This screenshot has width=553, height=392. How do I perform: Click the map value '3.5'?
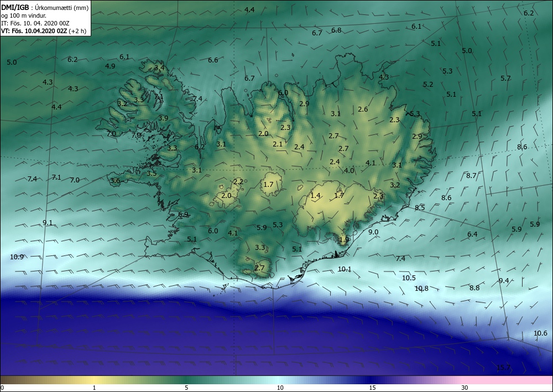pos(152,174)
